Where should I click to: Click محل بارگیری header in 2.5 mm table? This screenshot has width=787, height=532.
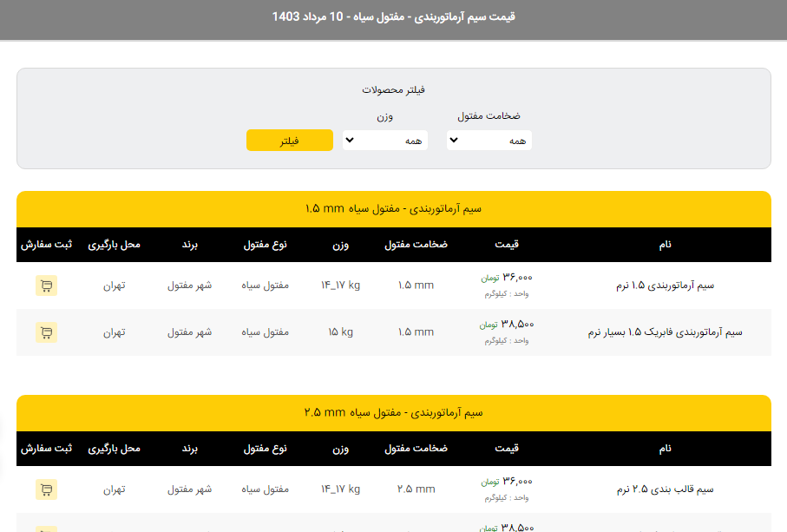(114, 449)
